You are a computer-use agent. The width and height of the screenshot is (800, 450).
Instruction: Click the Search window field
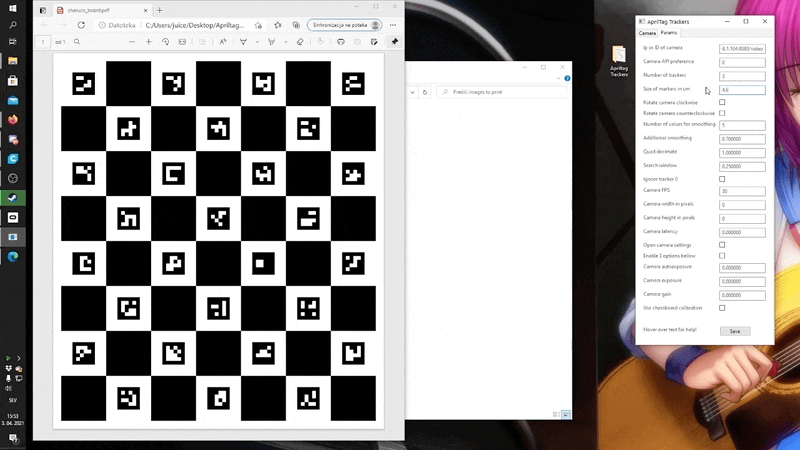pos(742,166)
